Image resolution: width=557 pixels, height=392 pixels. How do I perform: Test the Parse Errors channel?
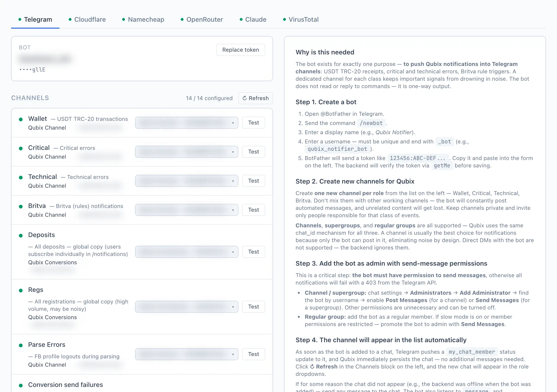pos(254,354)
